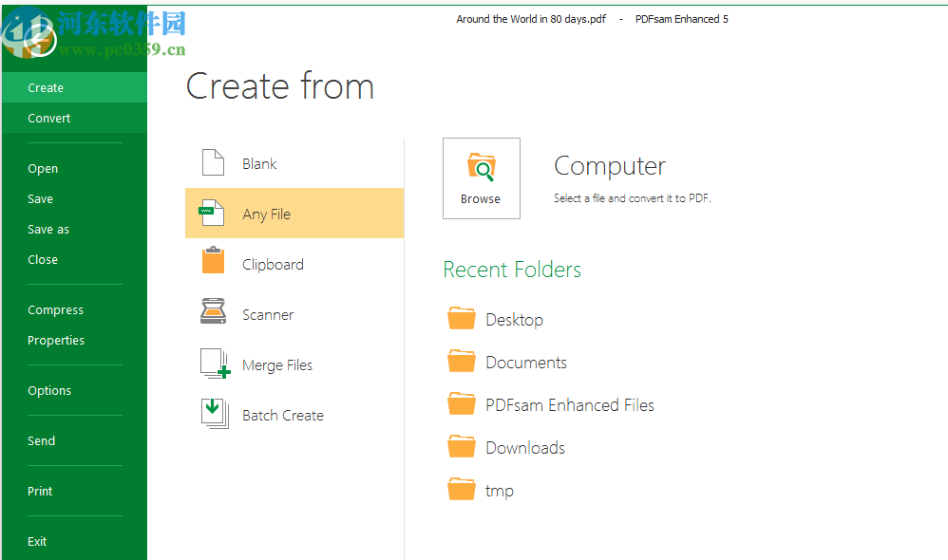This screenshot has width=948, height=560.
Task: Click Save as in sidebar
Action: point(48,230)
